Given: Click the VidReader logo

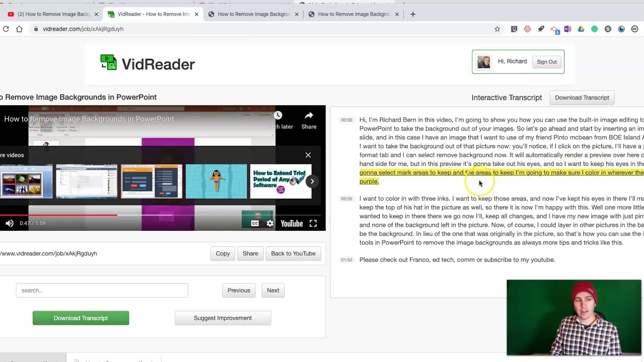Looking at the screenshot, I should [147, 63].
